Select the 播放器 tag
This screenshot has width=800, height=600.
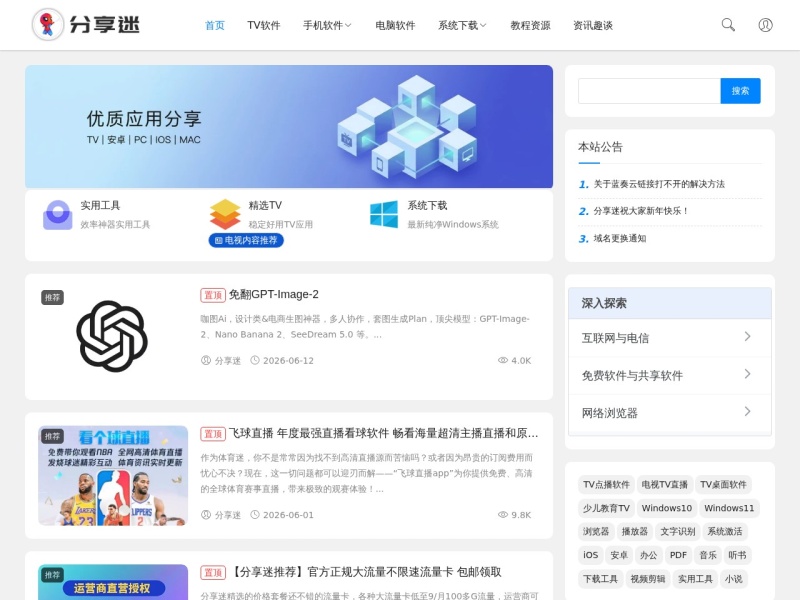(634, 531)
